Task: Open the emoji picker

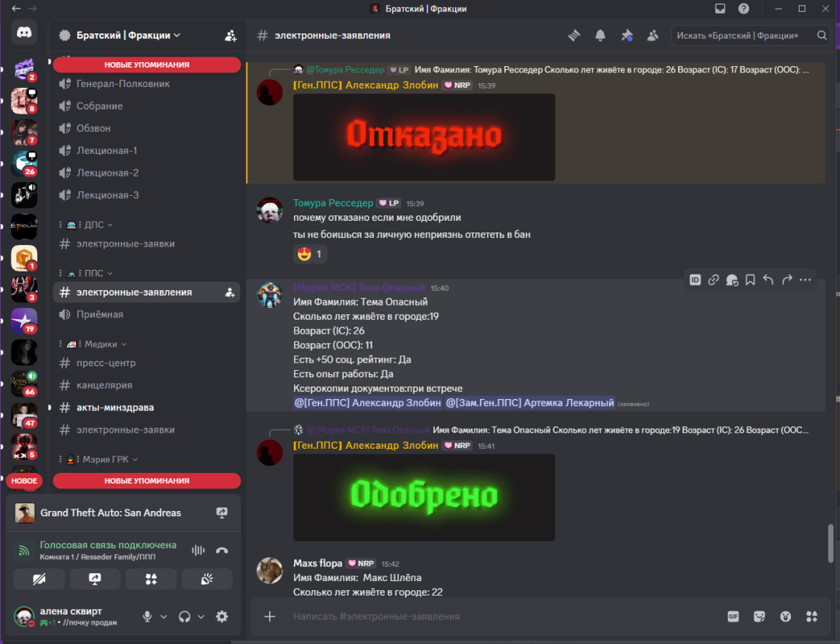Action: coord(786,617)
